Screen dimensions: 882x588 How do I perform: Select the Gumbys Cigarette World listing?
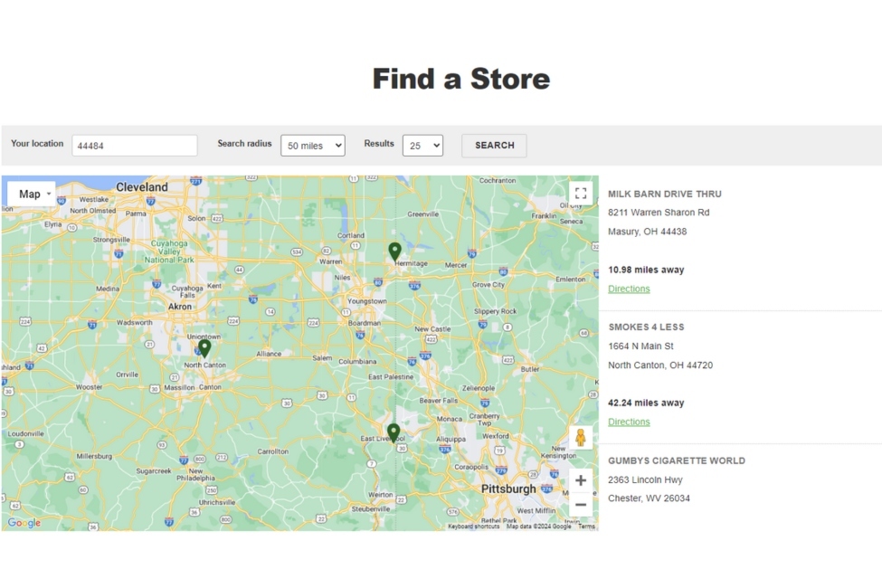coord(677,460)
